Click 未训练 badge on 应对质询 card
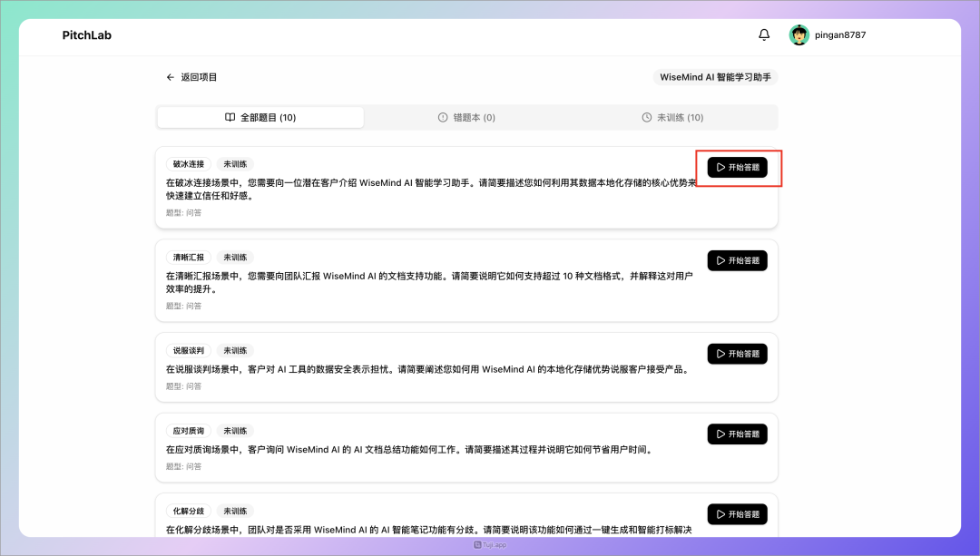 [x=235, y=431]
